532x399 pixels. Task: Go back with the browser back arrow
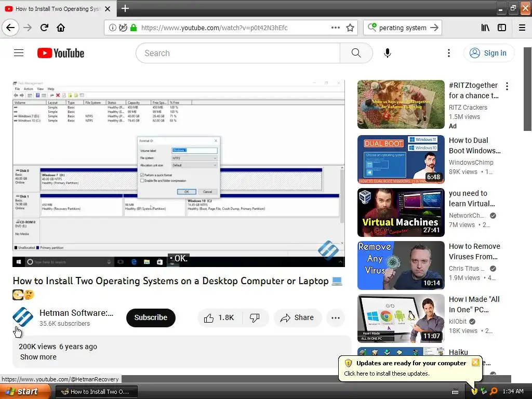click(10, 28)
